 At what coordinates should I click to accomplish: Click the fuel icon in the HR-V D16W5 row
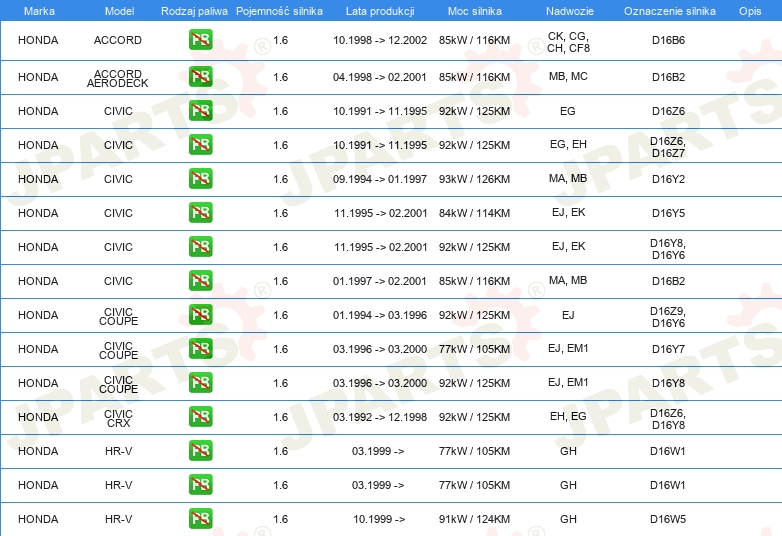click(x=200, y=519)
